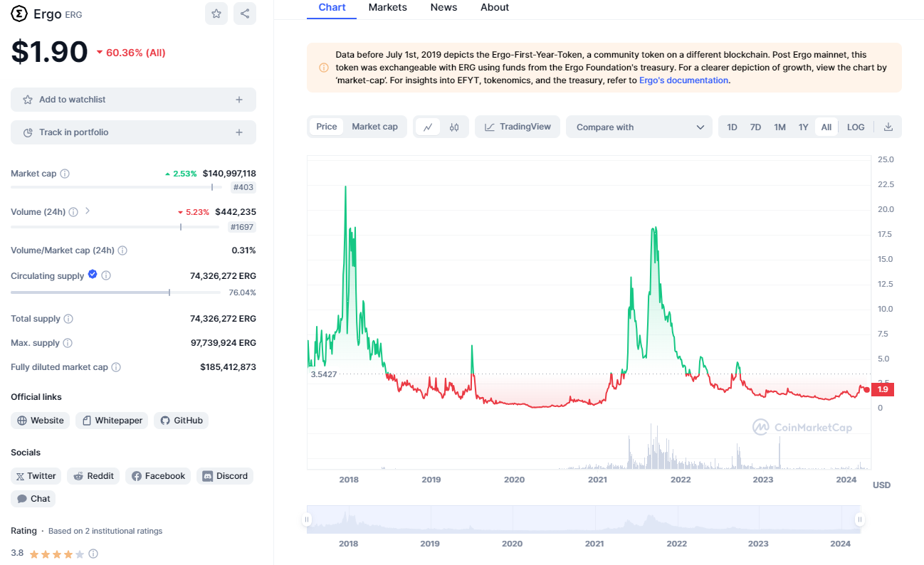
Task: Set chart range to 1Y
Action: (803, 127)
